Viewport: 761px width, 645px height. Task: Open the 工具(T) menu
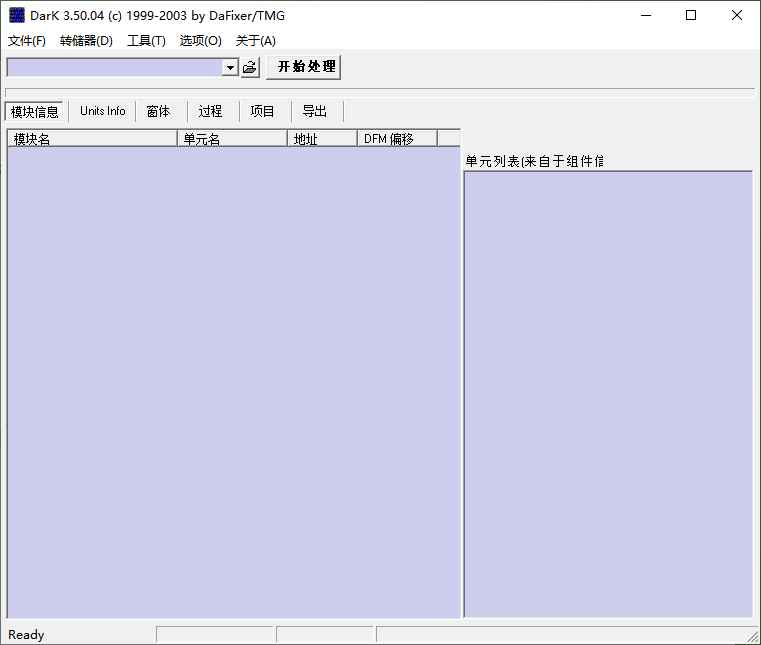[x=146, y=41]
